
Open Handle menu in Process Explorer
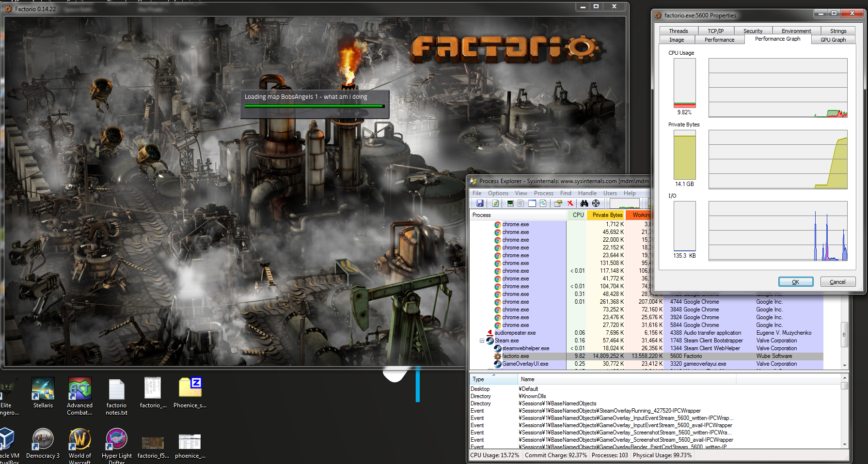[587, 193]
